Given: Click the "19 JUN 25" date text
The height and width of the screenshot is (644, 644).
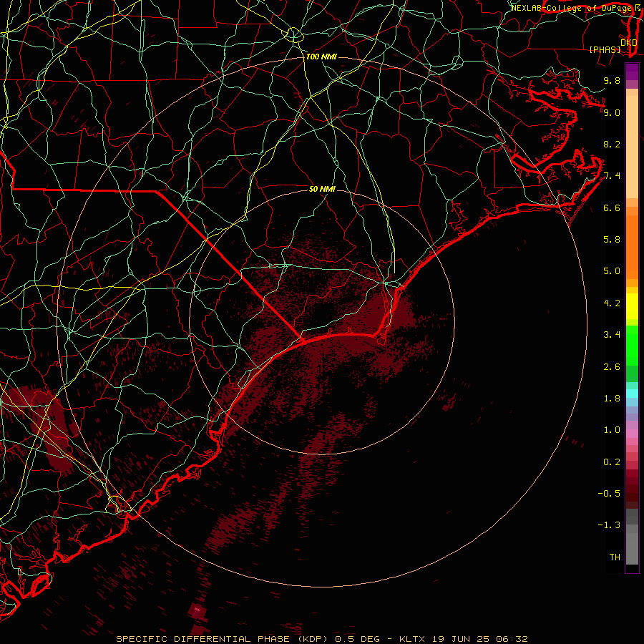Looking at the screenshot, I should [462, 639].
